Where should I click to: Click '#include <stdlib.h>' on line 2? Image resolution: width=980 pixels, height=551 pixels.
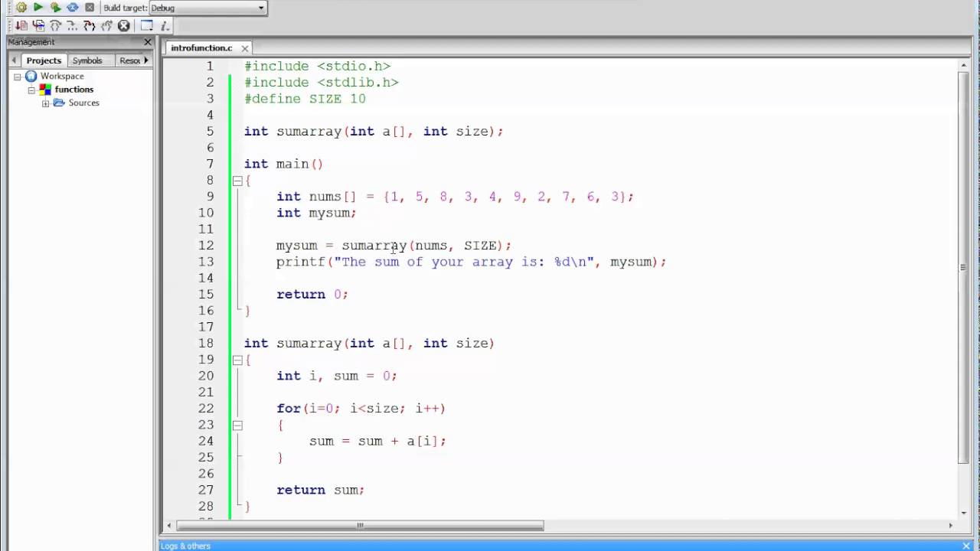(322, 83)
